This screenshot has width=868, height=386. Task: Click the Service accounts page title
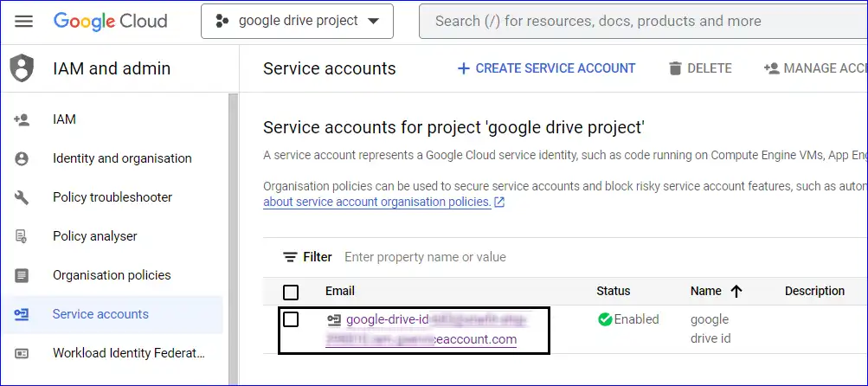tap(330, 68)
